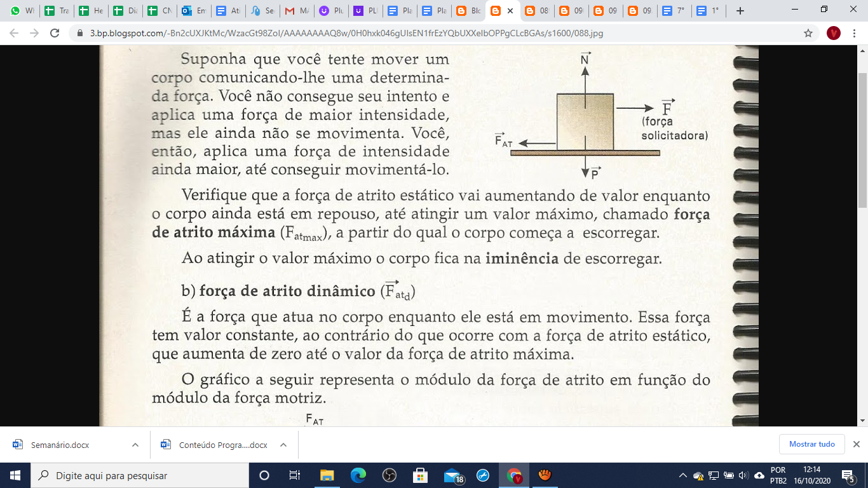The image size is (868, 488).
Task: Expand options for Conteúdo Progra....docx download
Action: click(x=283, y=445)
